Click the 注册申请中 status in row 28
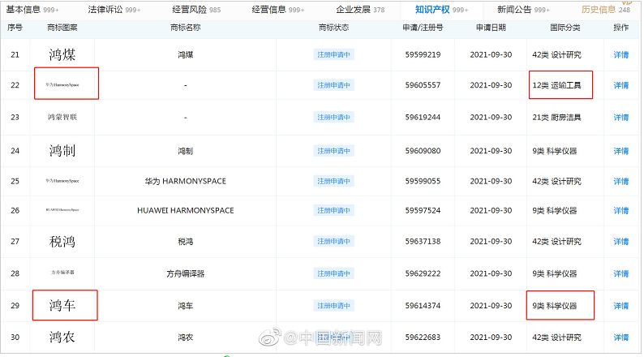Image resolution: width=644 pixels, height=357 pixels. click(333, 273)
